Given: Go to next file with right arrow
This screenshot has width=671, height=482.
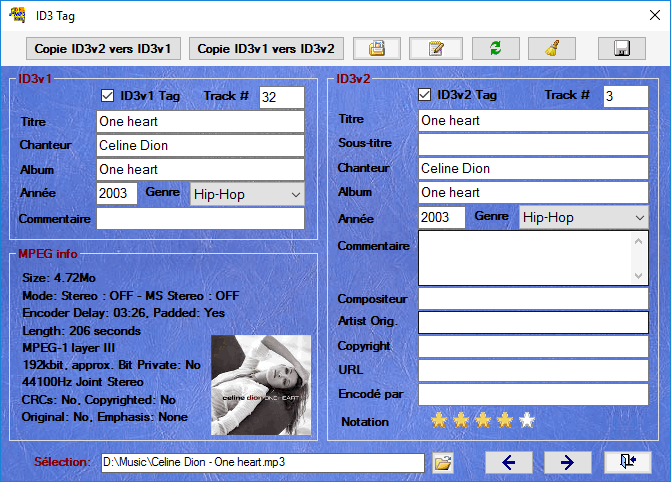Looking at the screenshot, I should click(567, 462).
